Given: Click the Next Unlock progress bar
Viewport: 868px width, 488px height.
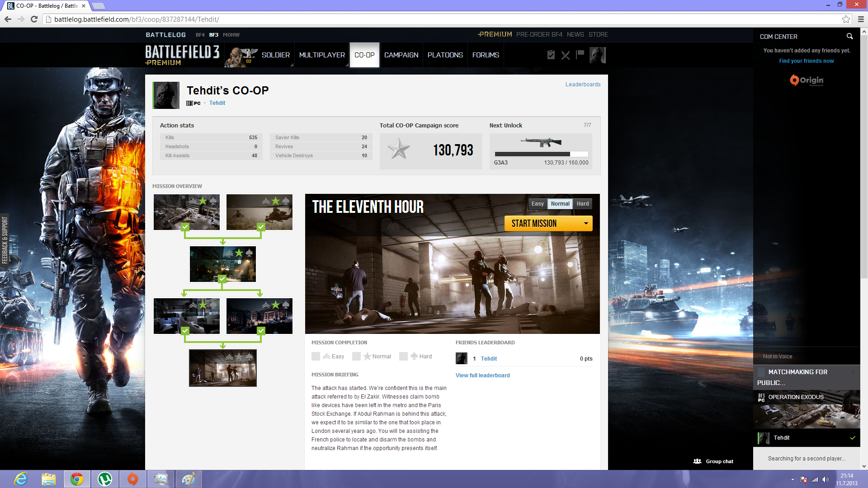Looking at the screenshot, I should [541, 154].
